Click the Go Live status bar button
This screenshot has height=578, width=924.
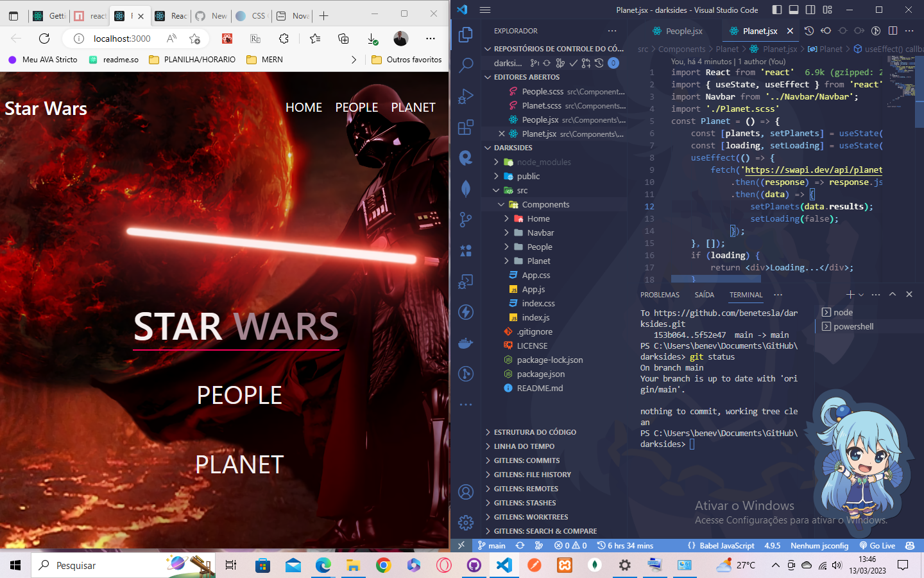[x=877, y=545]
